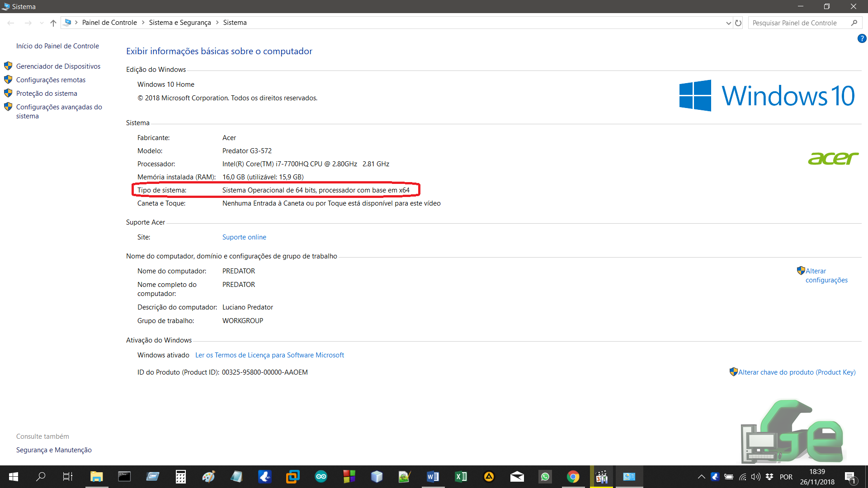This screenshot has height=488, width=868.
Task: Select Sistema in breadcrumb
Action: 235,23
